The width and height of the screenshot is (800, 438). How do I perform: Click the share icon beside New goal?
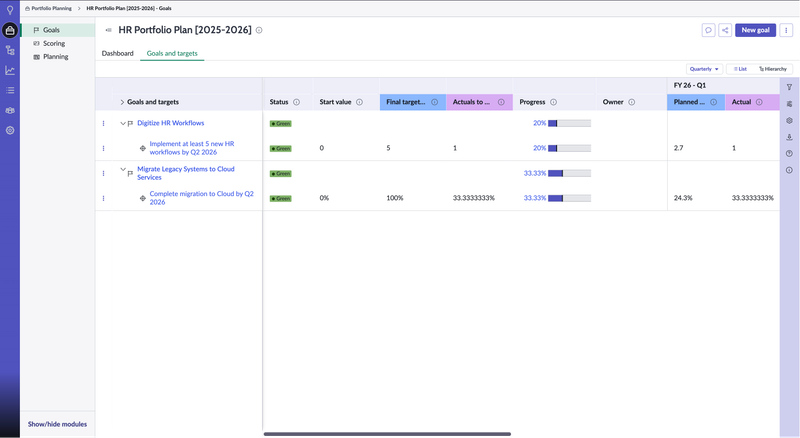tap(725, 30)
